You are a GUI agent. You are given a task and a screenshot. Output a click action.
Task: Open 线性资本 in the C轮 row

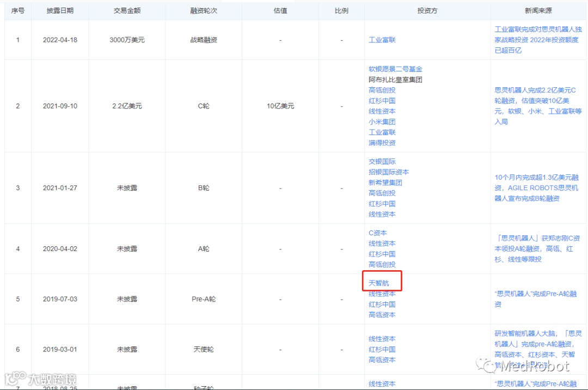click(382, 111)
